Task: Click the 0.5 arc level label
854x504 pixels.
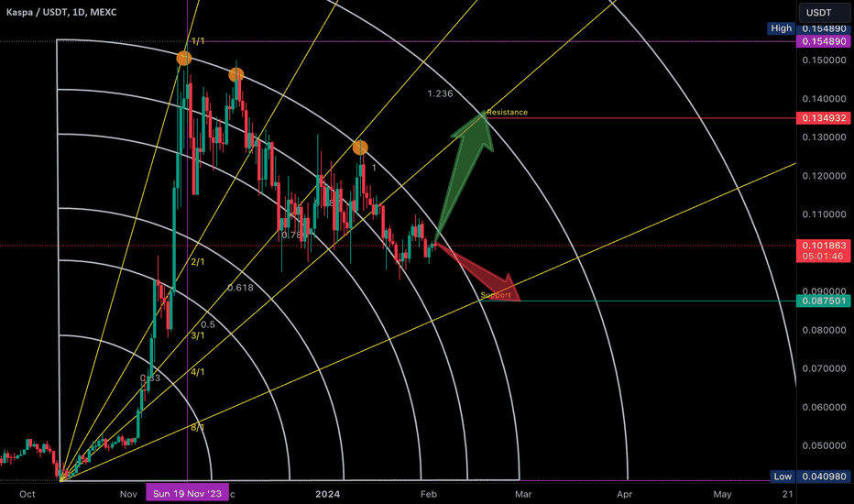Action: point(208,324)
